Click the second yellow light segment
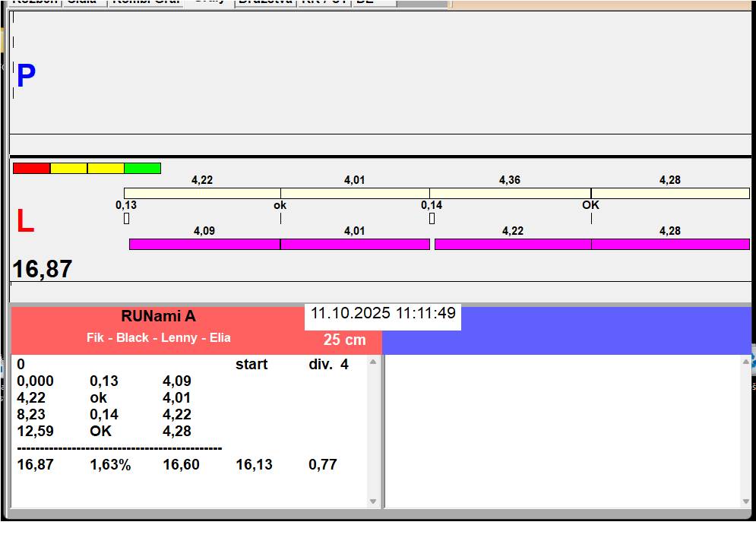This screenshot has width=756, height=544. click(106, 168)
